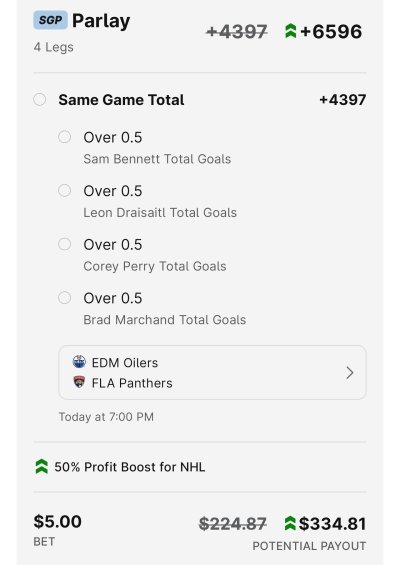Image resolution: width=400 pixels, height=565 pixels.
Task: Click the 4 Legs label
Action: (54, 47)
